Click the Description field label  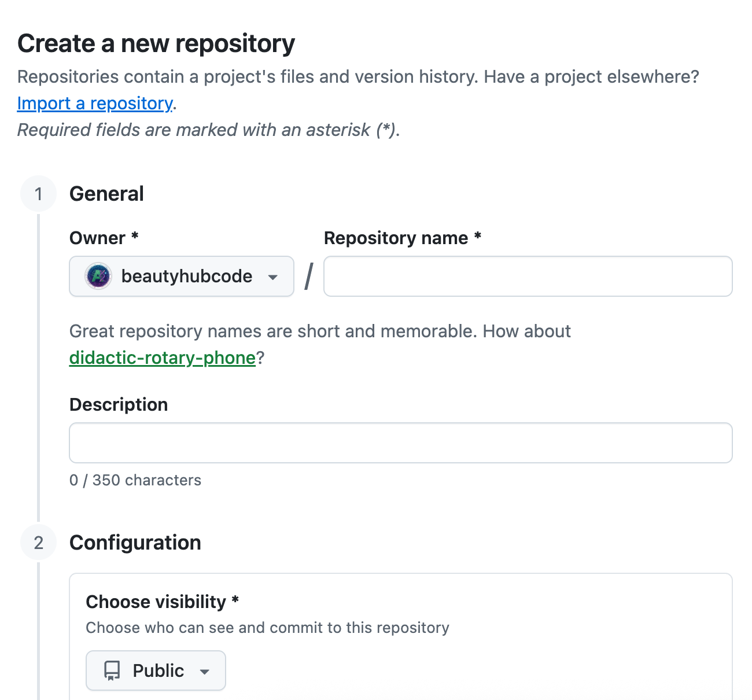[x=118, y=404]
